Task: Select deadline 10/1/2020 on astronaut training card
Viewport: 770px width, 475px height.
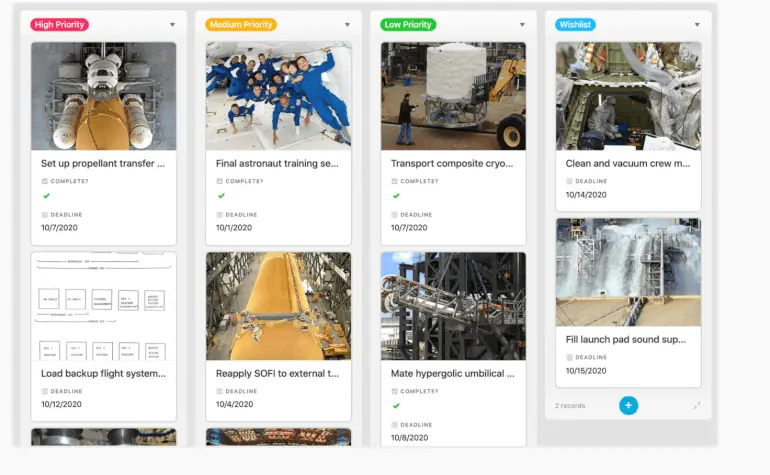Action: [x=234, y=227]
